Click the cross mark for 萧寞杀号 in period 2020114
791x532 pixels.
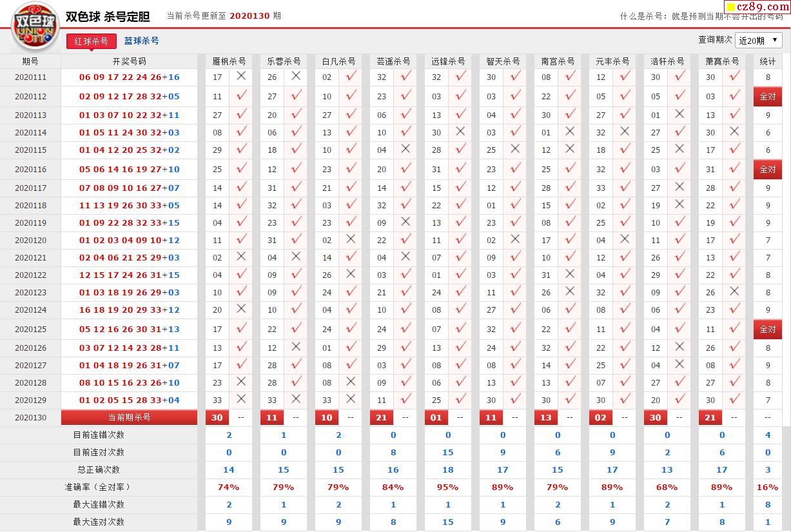click(734, 132)
